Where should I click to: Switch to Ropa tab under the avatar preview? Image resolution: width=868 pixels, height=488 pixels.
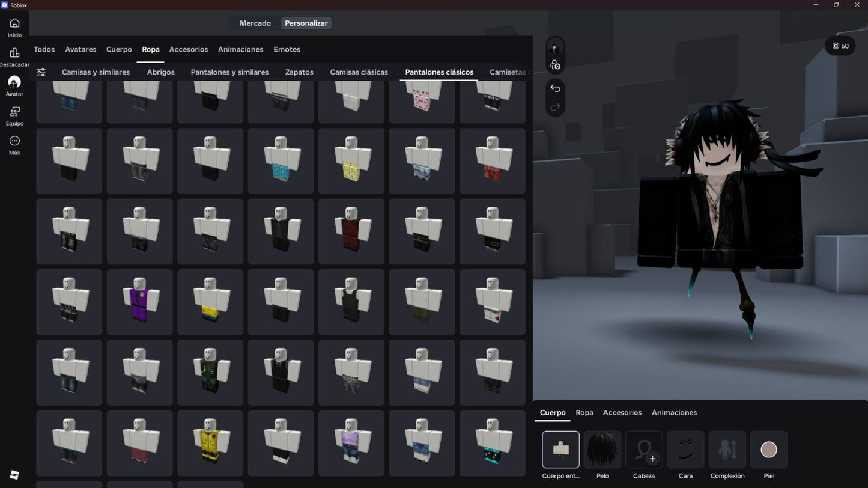[x=584, y=413]
